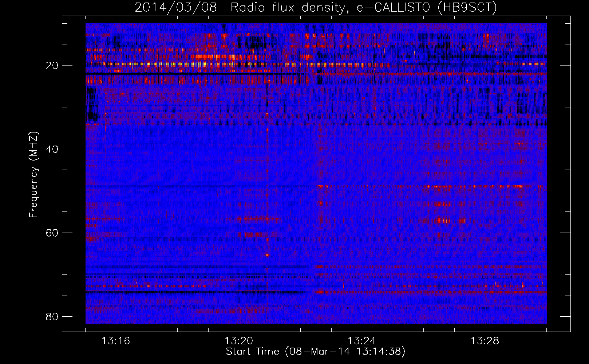
Task: Click the plot title 'Radio flux density, e-CALLISTO (HB9SCT)'
Action: [364, 8]
